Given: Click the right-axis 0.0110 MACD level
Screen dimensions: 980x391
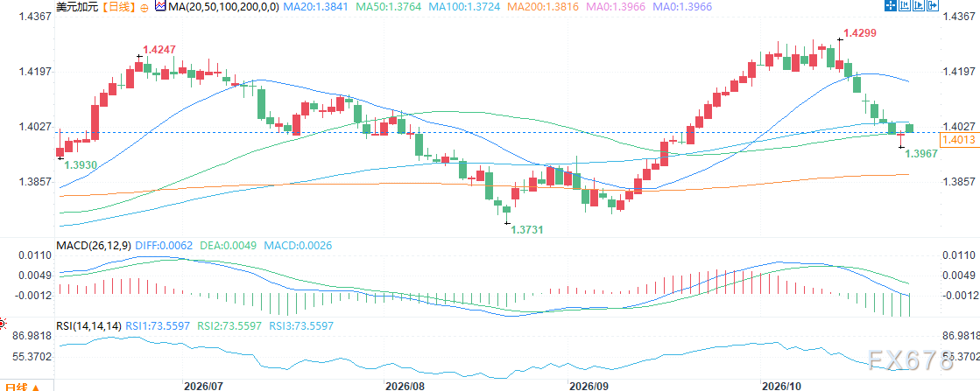Looking at the screenshot, I should point(957,255).
